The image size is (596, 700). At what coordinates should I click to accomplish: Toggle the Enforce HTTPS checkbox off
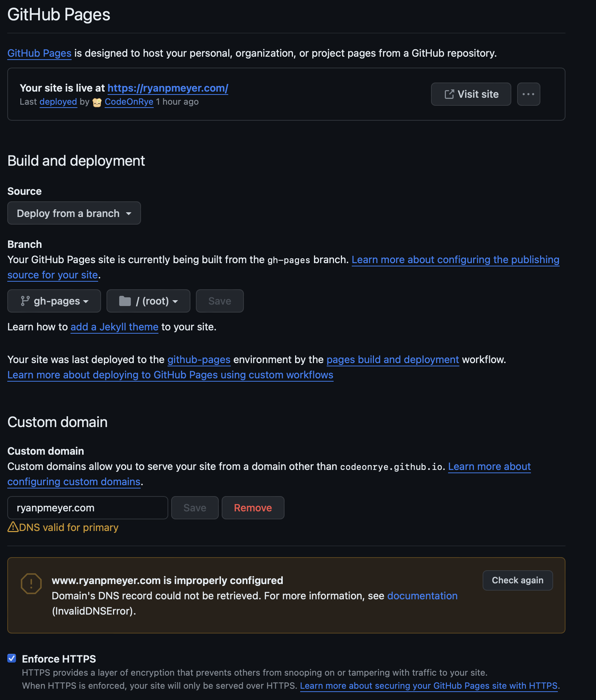point(12,658)
